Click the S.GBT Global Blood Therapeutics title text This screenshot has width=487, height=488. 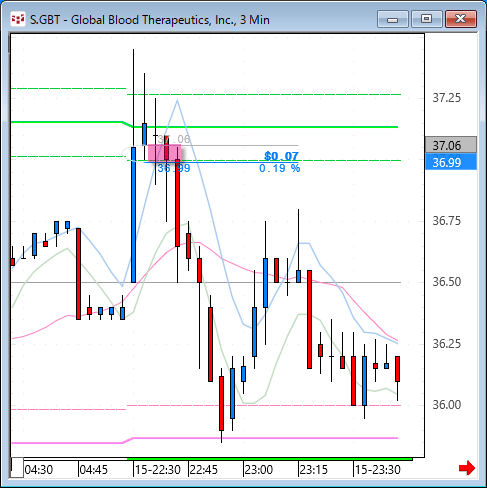(150, 20)
